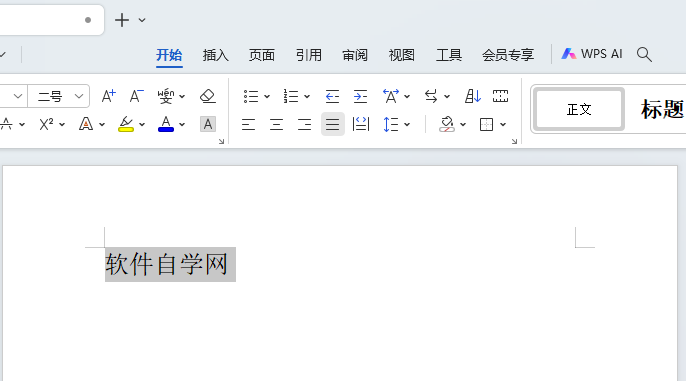Open WPS AI
686x381 pixels.
pos(592,54)
